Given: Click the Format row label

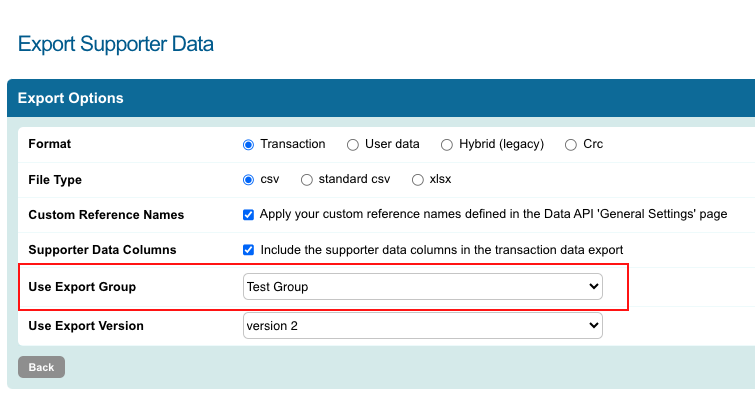Looking at the screenshot, I should tap(50, 145).
